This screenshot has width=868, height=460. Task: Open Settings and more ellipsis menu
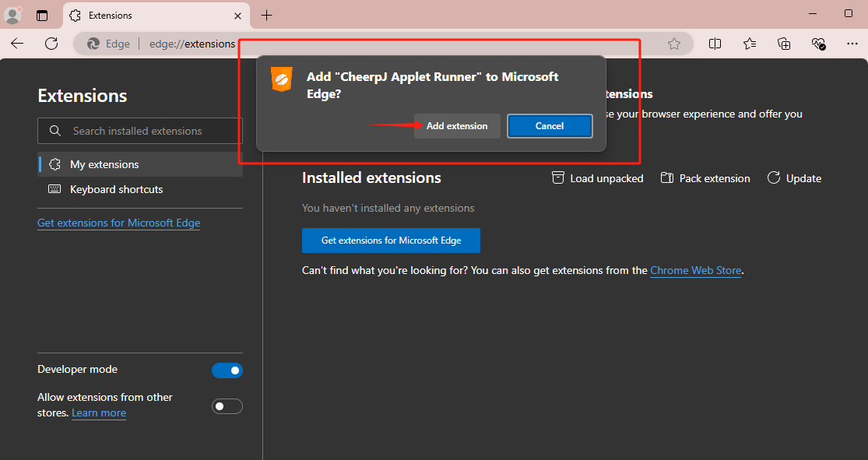(852, 44)
